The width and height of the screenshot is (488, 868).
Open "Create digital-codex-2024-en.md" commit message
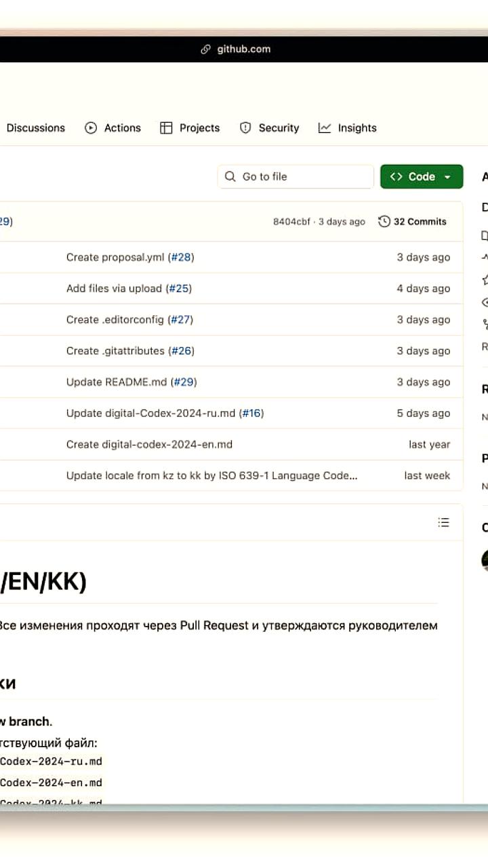[x=149, y=445]
